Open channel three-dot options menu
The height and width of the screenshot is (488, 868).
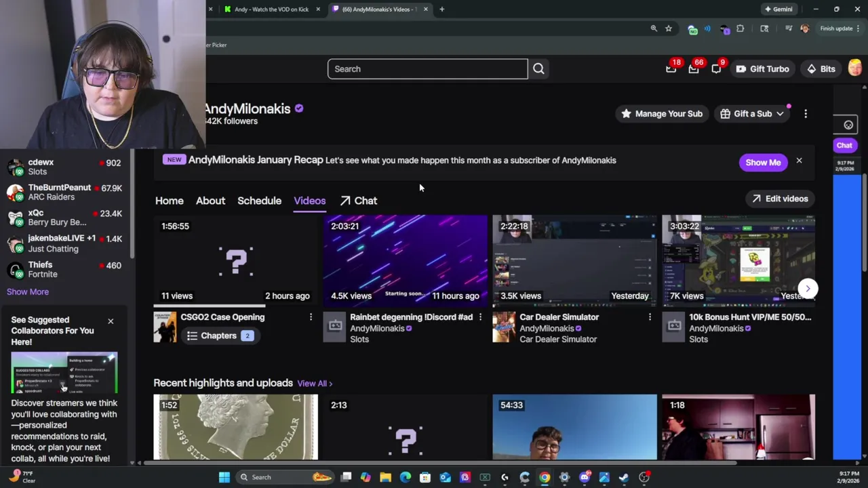point(806,114)
